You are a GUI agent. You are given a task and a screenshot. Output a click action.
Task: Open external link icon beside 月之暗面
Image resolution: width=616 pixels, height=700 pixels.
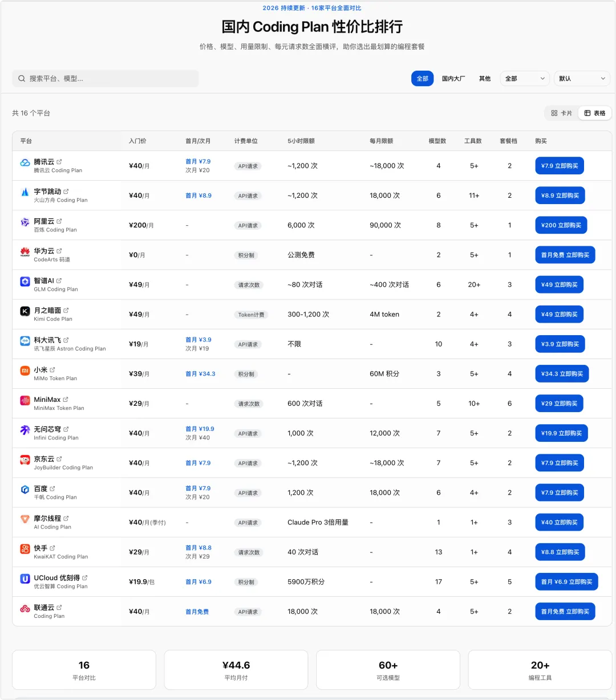[66, 310]
